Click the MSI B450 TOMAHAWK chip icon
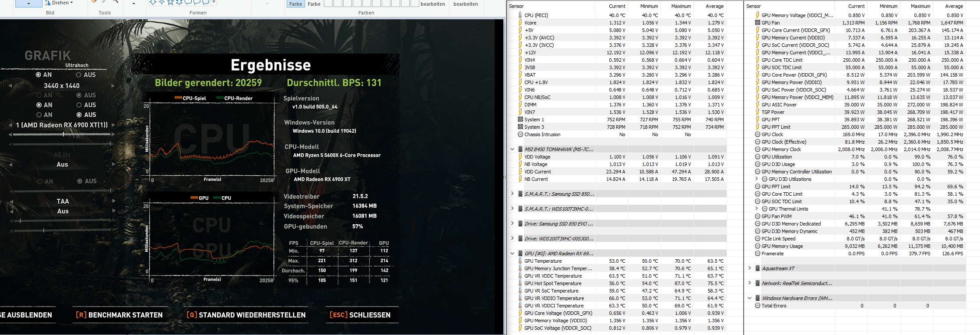The height and width of the screenshot is (335, 980). pos(520,149)
